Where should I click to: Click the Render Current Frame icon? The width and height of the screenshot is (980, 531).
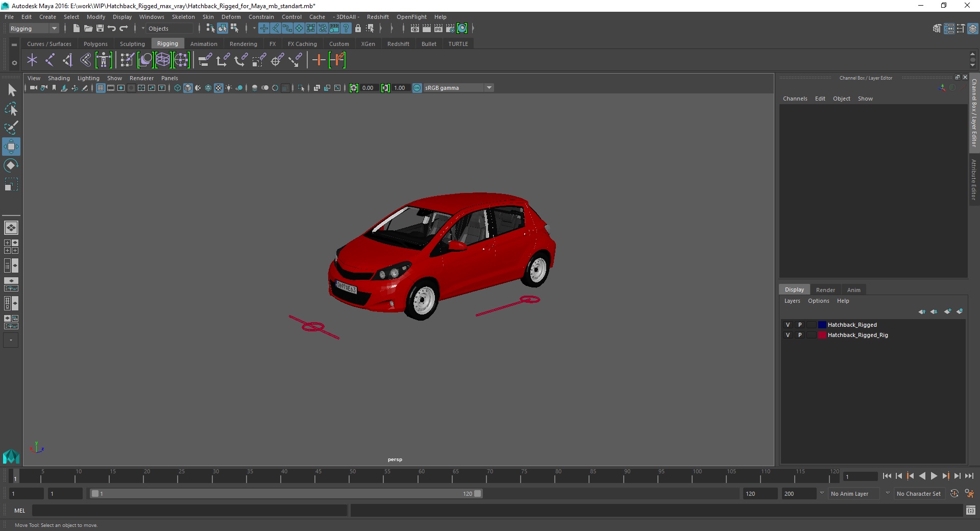click(x=427, y=29)
